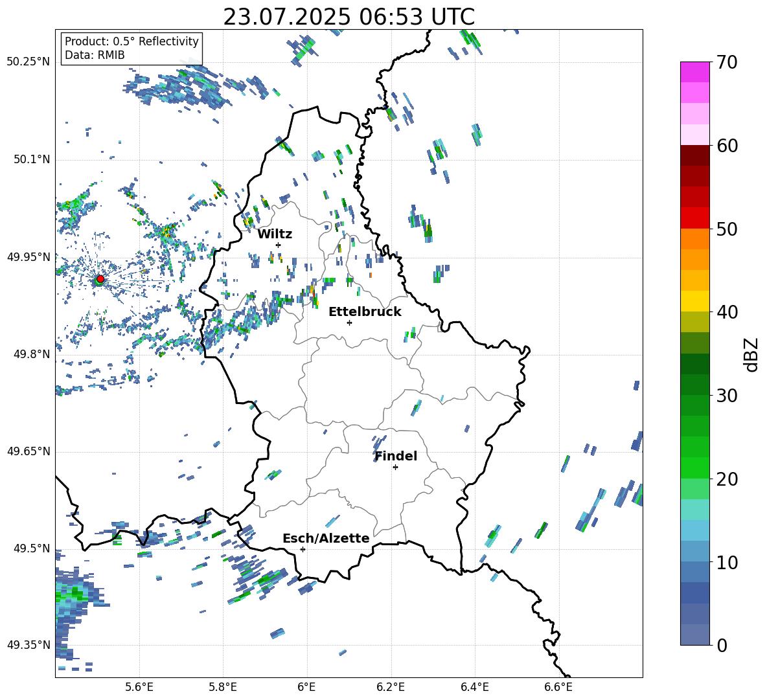Click the Product: 0.5° Reflectivity text
The image size is (767, 700).
click(x=132, y=41)
